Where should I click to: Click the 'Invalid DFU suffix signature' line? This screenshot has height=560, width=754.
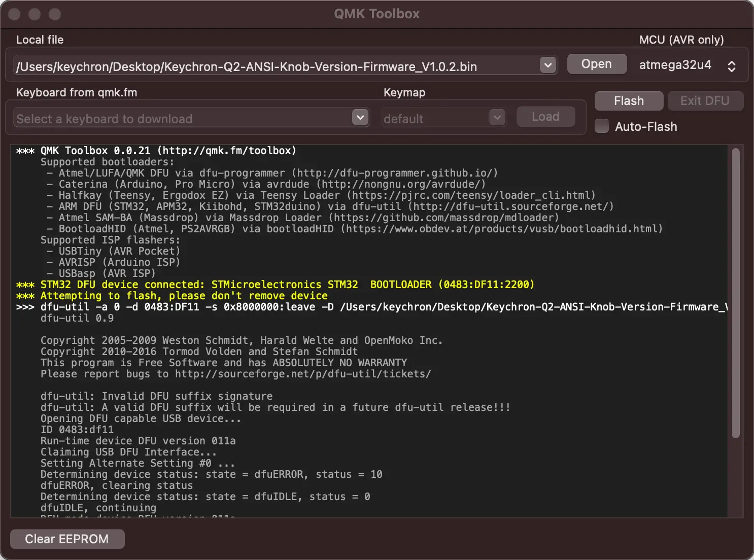[156, 396]
